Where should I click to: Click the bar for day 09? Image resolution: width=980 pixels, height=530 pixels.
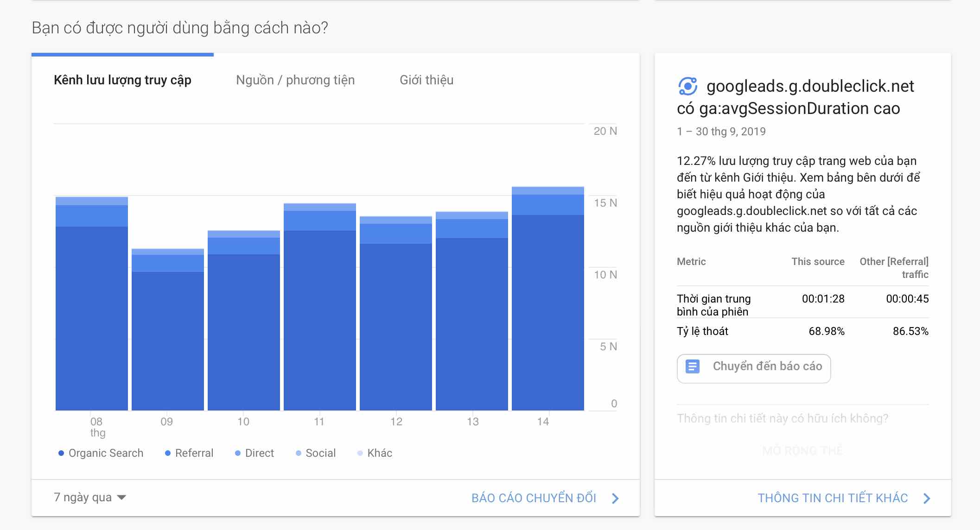point(168,329)
